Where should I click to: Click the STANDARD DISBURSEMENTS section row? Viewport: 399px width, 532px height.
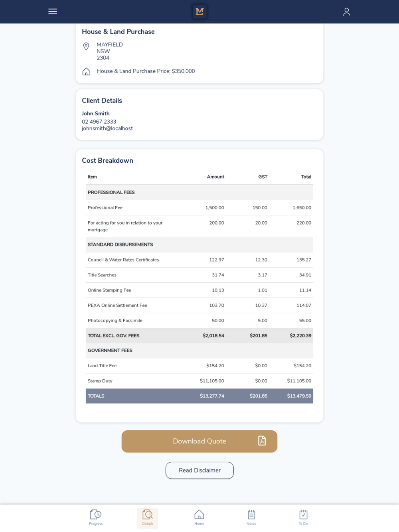199,244
